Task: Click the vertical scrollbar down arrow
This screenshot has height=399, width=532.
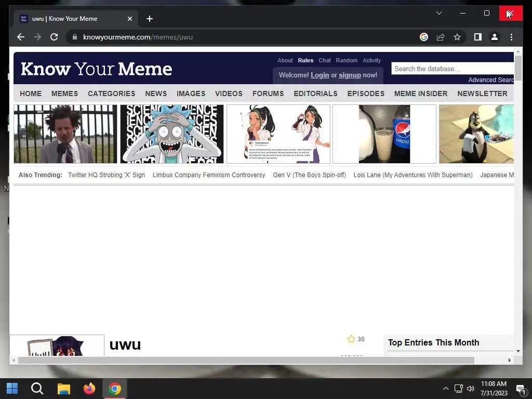Action: (518, 351)
